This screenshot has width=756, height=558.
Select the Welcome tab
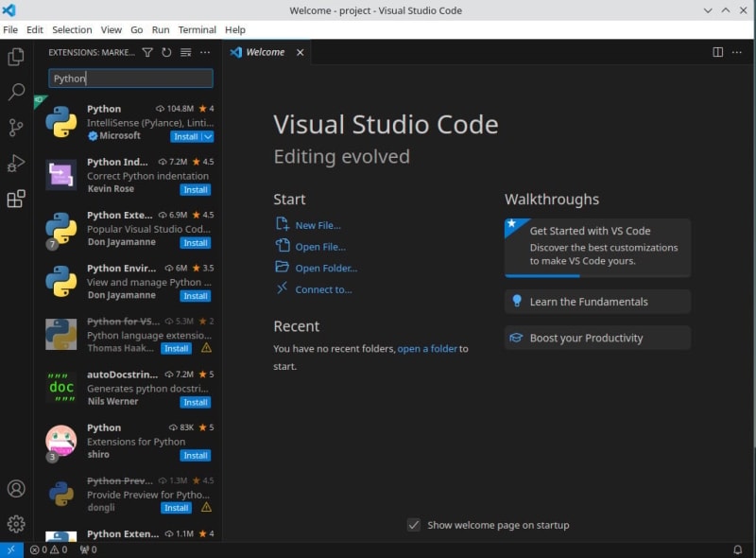[265, 53]
